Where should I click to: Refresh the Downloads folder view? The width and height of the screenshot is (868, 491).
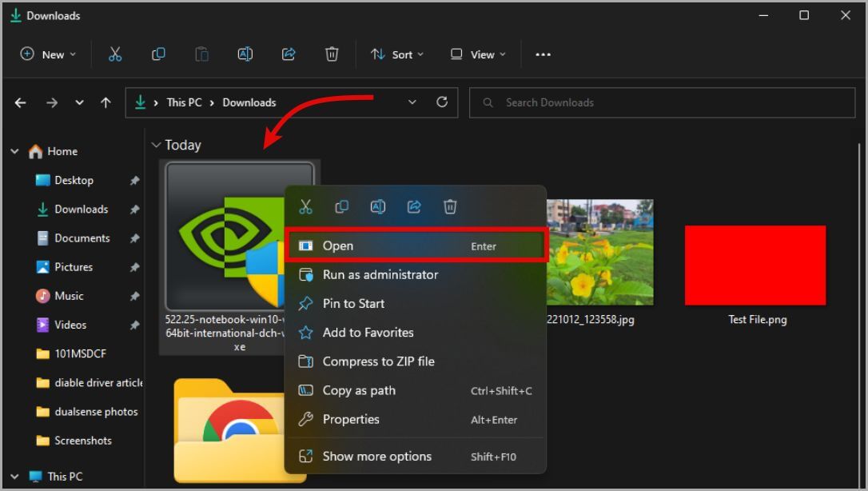[442, 102]
